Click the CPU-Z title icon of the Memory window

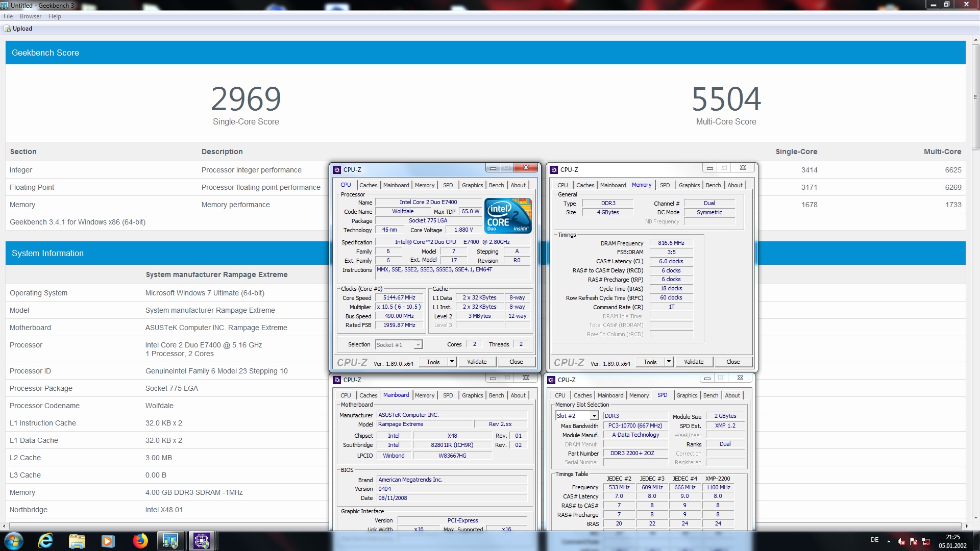pos(554,170)
